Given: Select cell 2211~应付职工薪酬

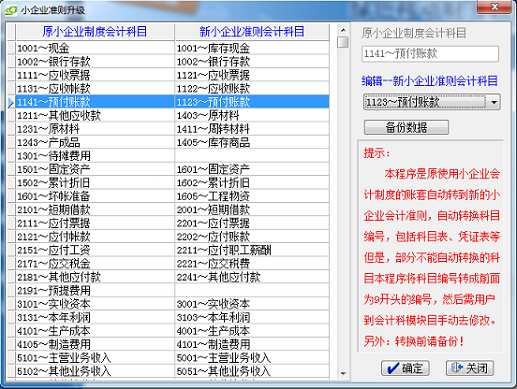Looking at the screenshot, I should pyautogui.click(x=252, y=250).
